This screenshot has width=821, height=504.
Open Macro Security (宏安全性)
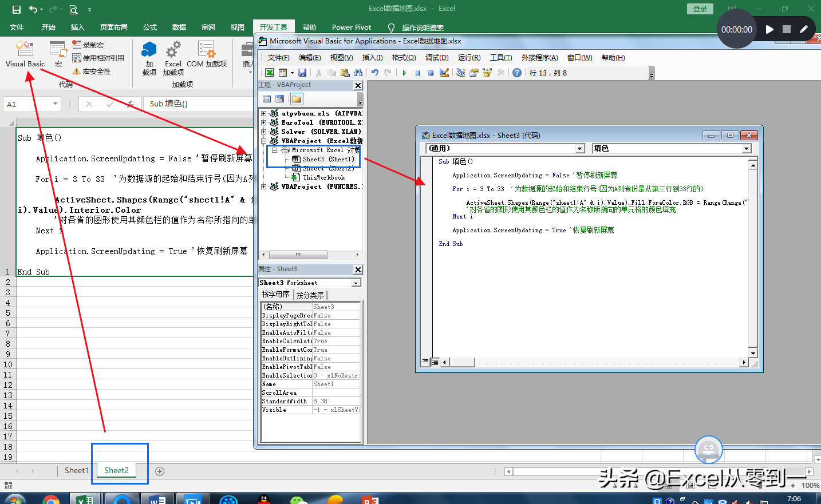91,72
